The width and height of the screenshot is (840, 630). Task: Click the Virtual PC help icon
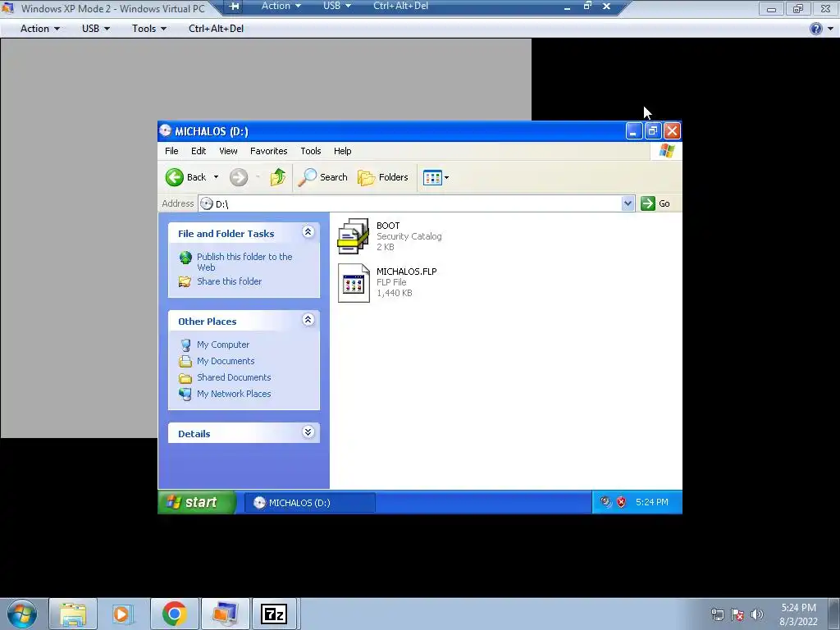[815, 29]
